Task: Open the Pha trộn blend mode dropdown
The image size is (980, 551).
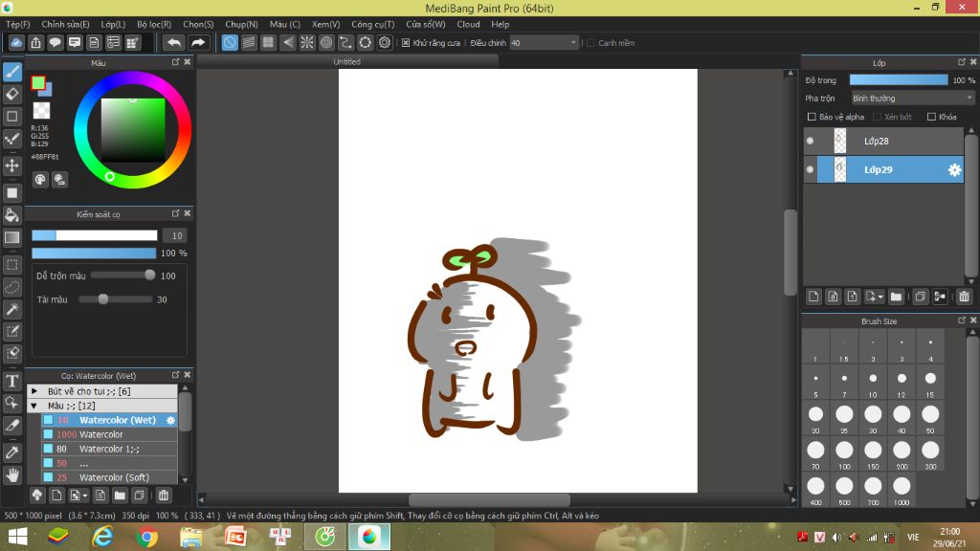Action: pos(912,99)
